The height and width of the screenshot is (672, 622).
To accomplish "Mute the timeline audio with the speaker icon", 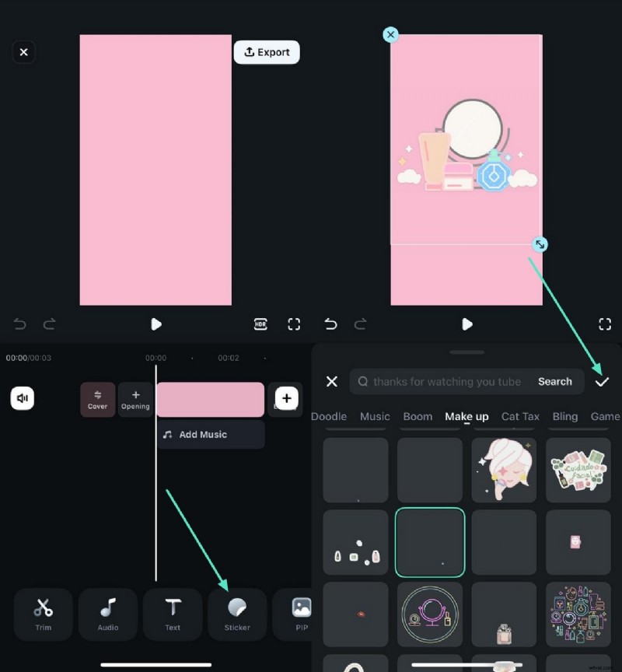I will coord(23,398).
